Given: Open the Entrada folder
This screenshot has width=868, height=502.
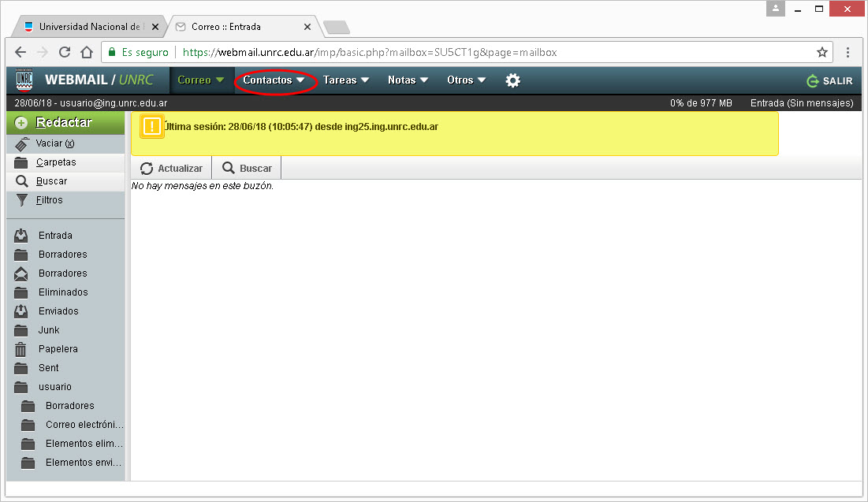Looking at the screenshot, I should pyautogui.click(x=55, y=235).
